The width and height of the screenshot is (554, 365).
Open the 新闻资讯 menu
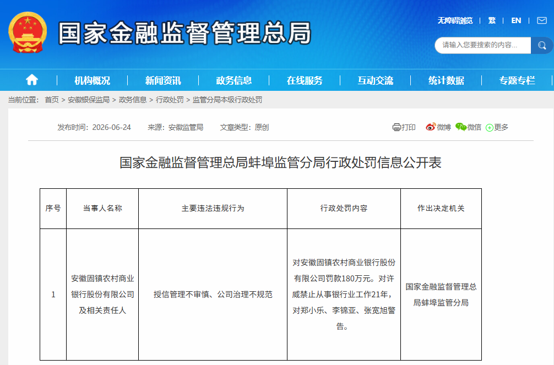163,81
